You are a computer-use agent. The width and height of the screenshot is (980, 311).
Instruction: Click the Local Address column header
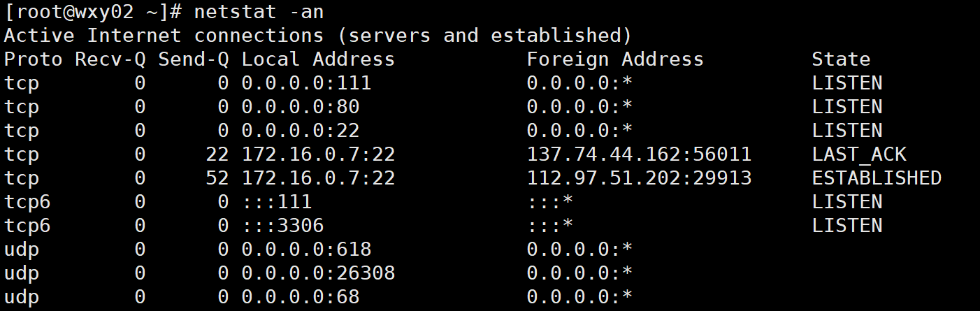(318, 59)
